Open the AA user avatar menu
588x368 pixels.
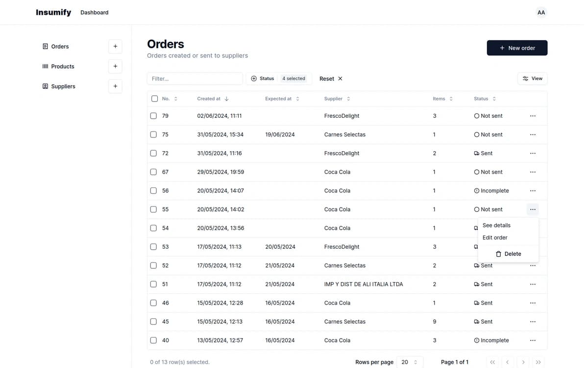tap(541, 12)
